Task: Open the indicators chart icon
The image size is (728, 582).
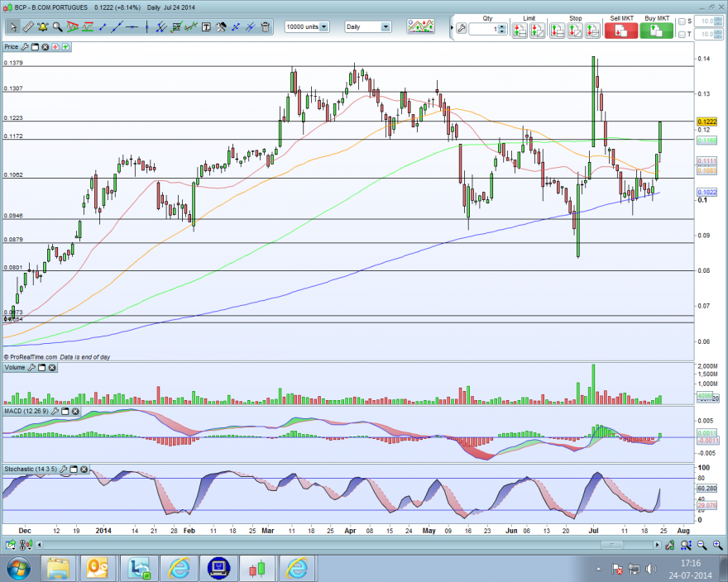Action: tap(420, 26)
